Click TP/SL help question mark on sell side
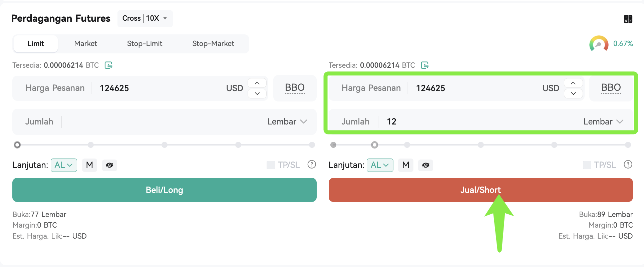The width and height of the screenshot is (644, 267). tap(628, 165)
